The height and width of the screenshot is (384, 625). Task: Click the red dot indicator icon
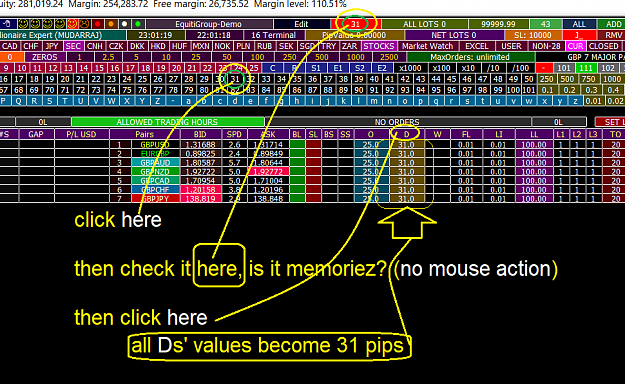[x=98, y=24]
